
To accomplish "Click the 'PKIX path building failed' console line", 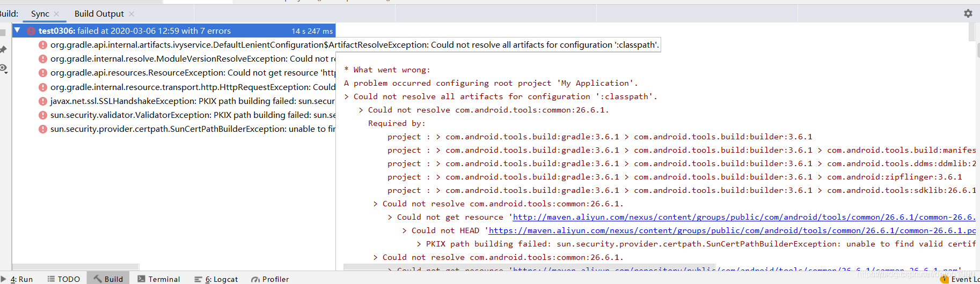I will pyautogui.click(x=696, y=244).
